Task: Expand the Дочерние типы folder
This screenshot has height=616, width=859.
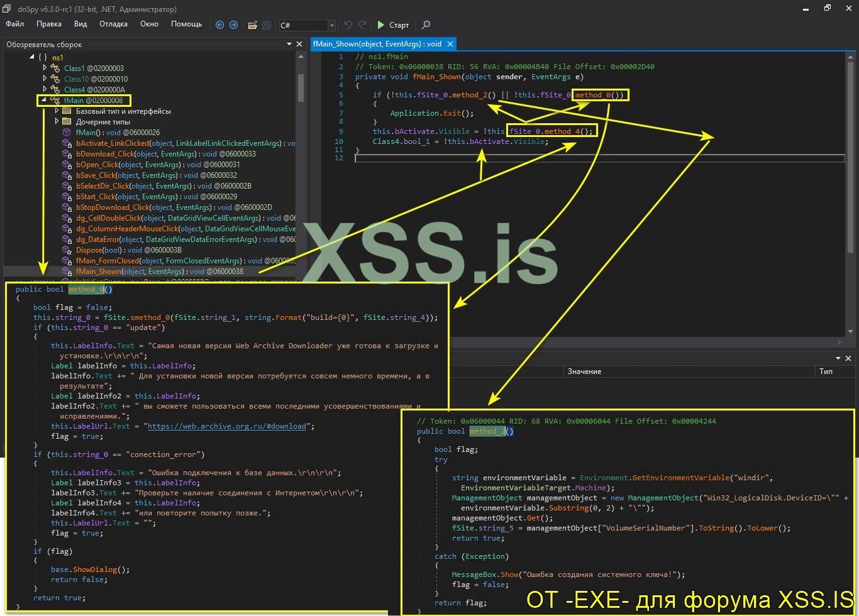Action: (57, 121)
